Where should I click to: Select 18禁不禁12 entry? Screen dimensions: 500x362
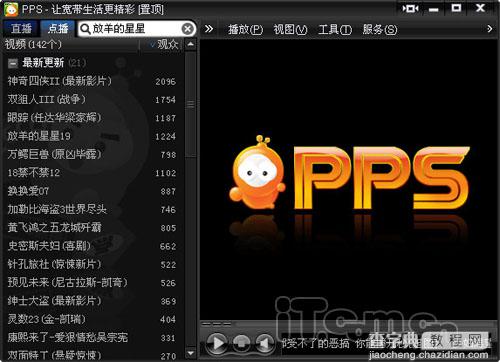coord(92,173)
